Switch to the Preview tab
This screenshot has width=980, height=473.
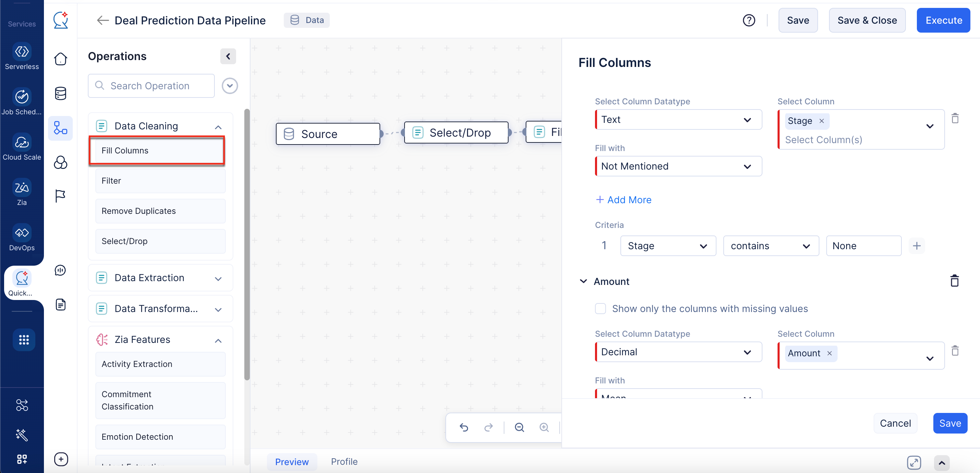(x=291, y=462)
